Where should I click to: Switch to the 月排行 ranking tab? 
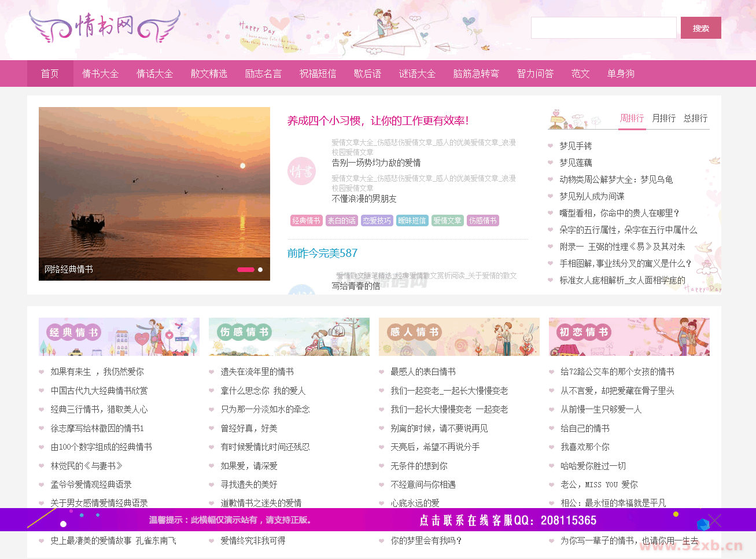coord(663,118)
